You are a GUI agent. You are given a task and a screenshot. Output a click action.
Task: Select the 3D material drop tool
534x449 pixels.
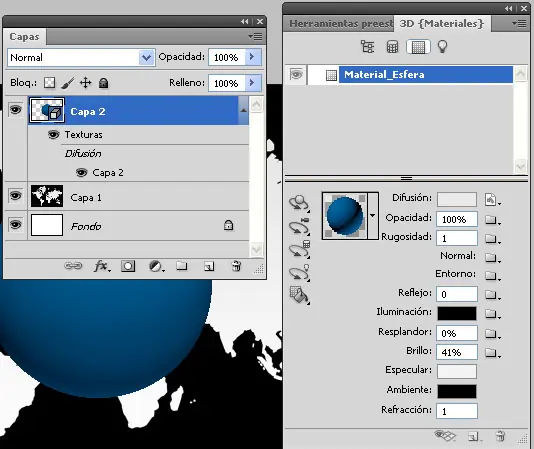pos(299,295)
